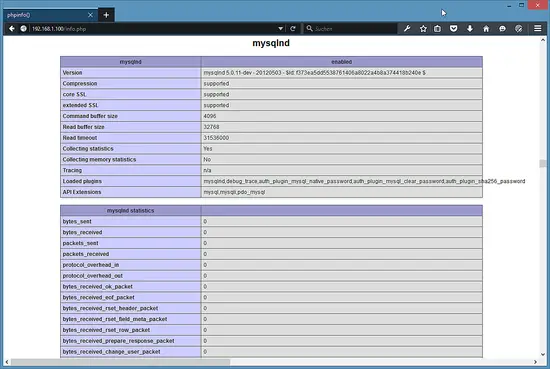Maximize the browser window

pyautogui.click(x=522, y=5)
